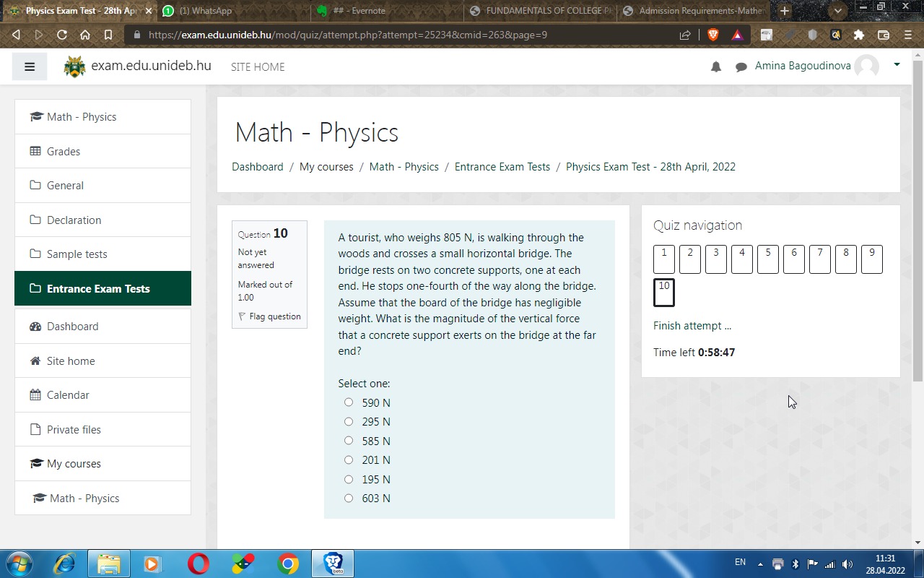Viewport: 924px width, 578px height.
Task: Select question 10 in quiz navigation
Action: click(664, 293)
